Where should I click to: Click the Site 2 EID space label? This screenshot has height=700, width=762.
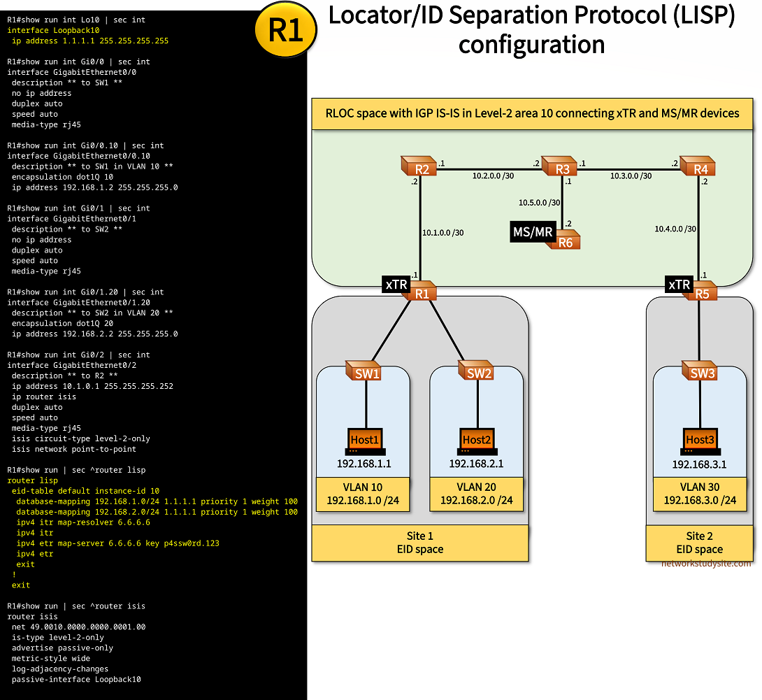699,543
